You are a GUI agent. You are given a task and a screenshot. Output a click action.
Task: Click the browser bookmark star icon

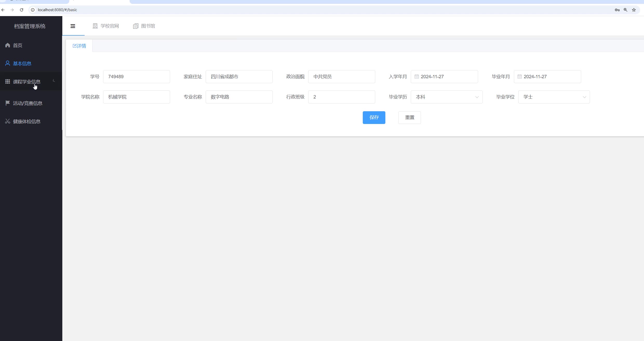[634, 10]
